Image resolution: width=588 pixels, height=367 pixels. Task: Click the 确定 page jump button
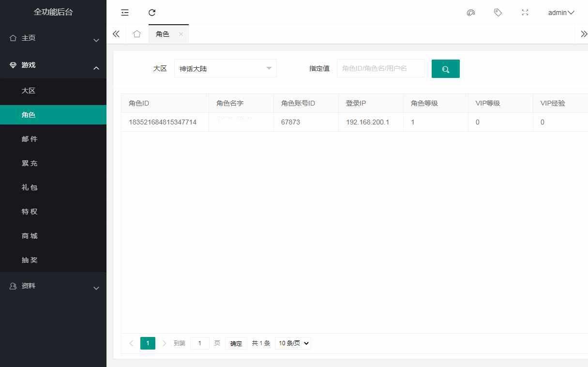tap(236, 343)
